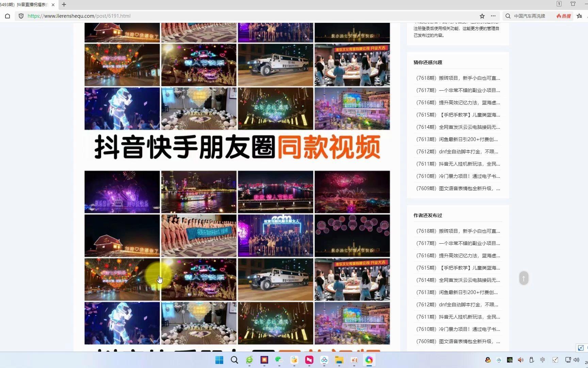Image resolution: width=588 pixels, height=368 pixels.
Task: Open 7613期 闲鱼最新日引200+ under 作者还发布过
Action: 457,292
